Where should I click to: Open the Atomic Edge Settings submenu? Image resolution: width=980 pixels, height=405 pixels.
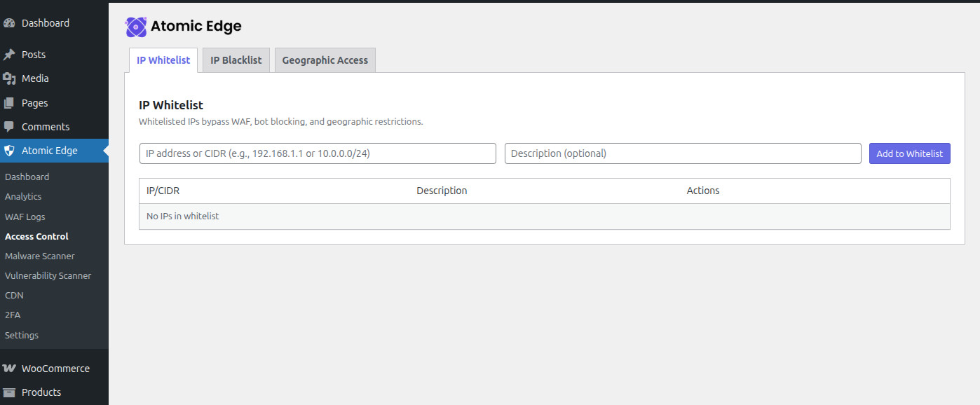pyautogui.click(x=22, y=335)
